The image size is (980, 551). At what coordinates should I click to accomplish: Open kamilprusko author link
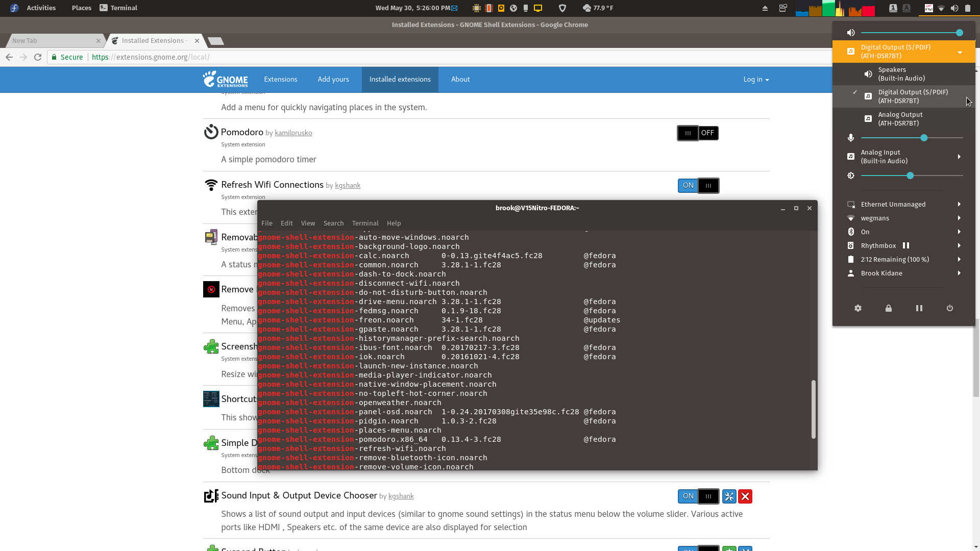click(x=293, y=133)
